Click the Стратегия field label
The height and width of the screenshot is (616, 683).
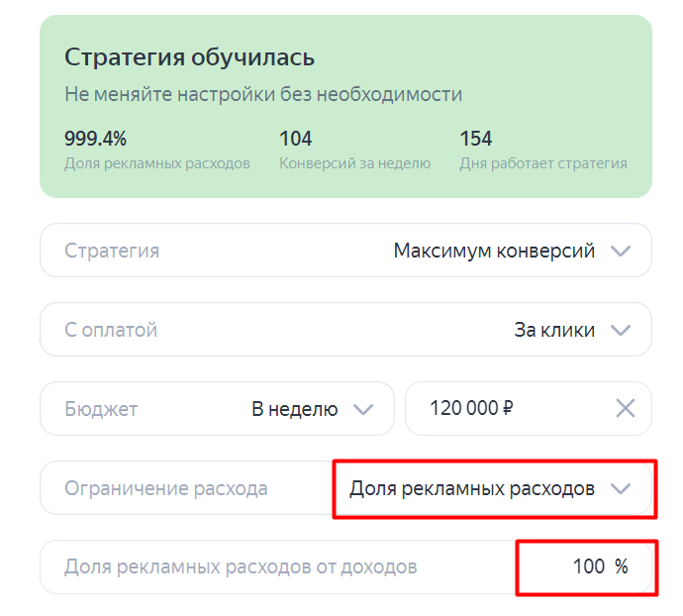click(x=112, y=251)
